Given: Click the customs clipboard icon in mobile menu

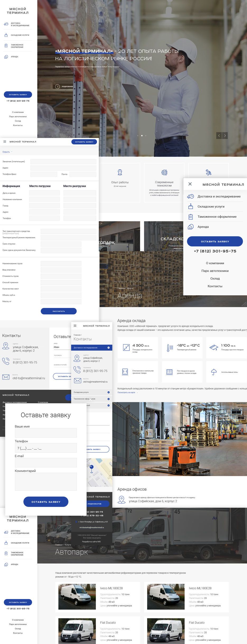Looking at the screenshot, I should (190, 217).
